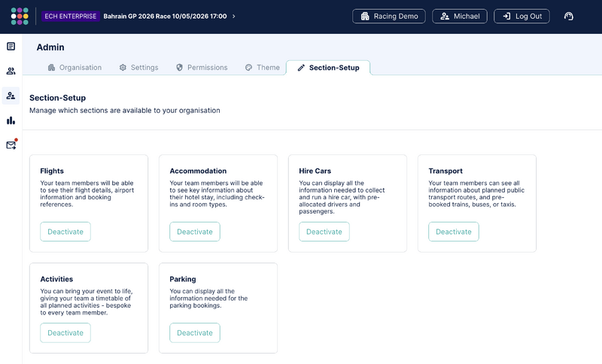Click the Theme tab palette icon
This screenshot has width=602, height=364.
pyautogui.click(x=249, y=68)
